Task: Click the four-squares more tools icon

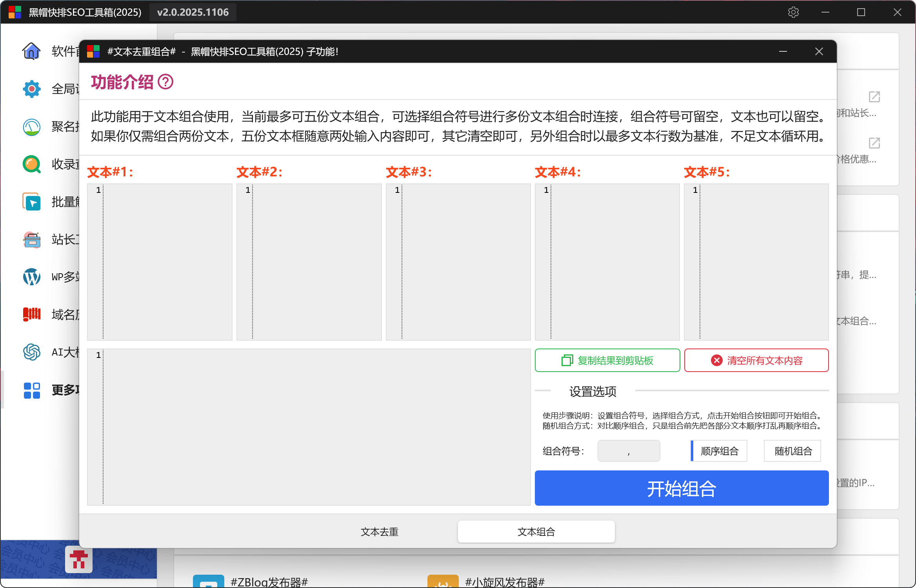Action: (x=31, y=390)
